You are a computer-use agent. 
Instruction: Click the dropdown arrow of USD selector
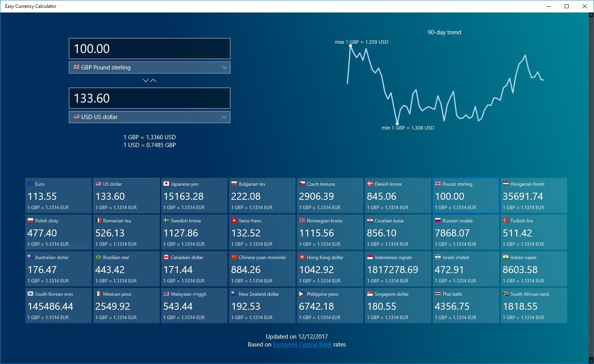click(224, 117)
